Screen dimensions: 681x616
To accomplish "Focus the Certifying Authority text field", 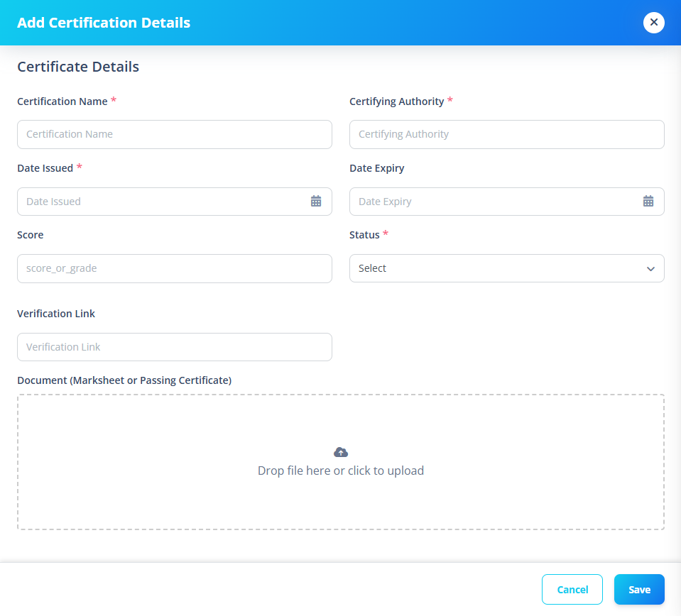I will click(507, 135).
